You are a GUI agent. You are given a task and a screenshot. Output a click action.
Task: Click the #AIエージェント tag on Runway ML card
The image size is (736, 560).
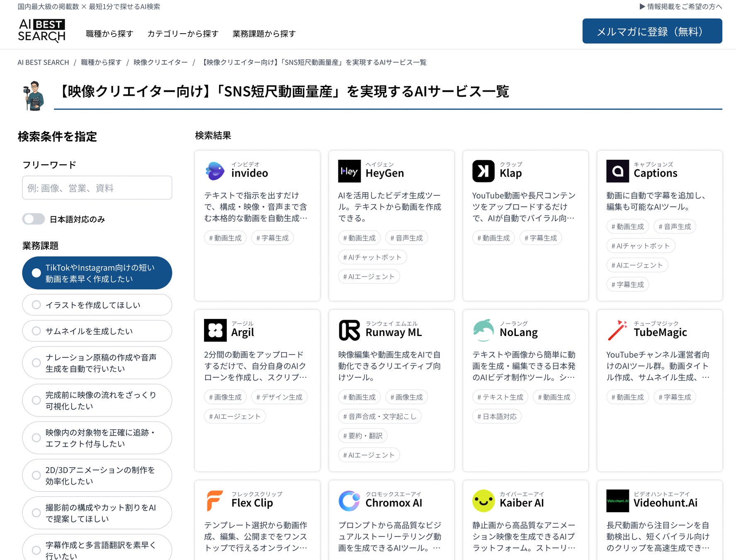(369, 455)
